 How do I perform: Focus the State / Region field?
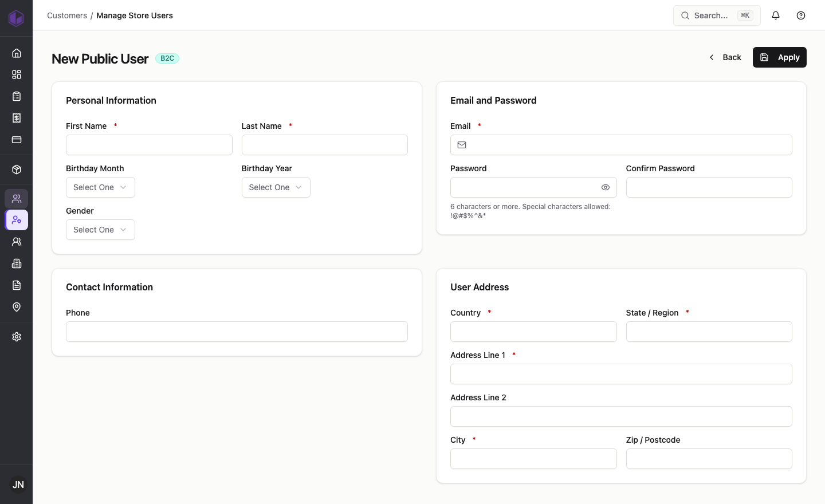coord(709,332)
